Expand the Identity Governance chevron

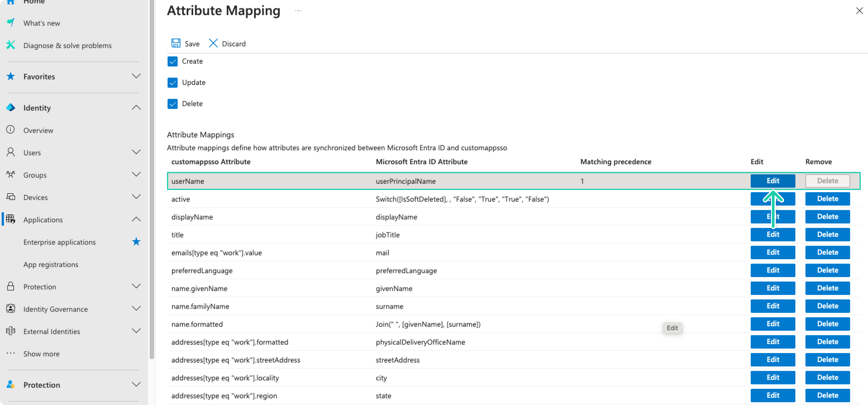(136, 309)
